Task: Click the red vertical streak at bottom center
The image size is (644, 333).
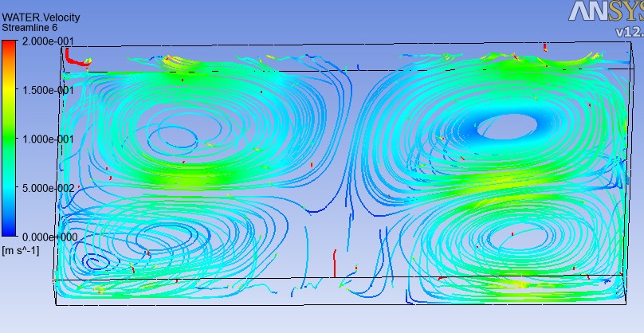Action: pos(334,261)
